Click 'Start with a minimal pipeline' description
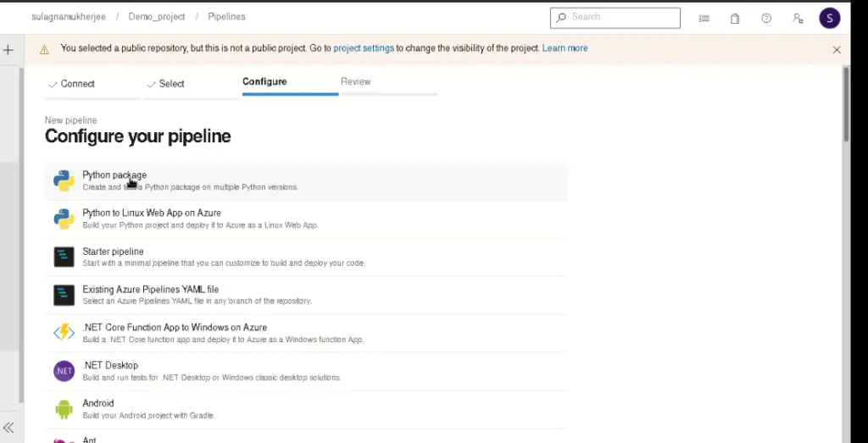 point(224,263)
